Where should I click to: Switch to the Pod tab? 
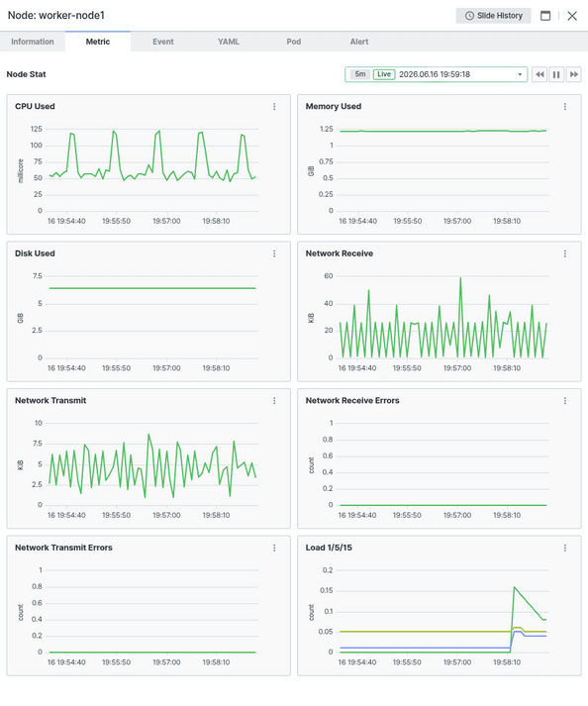(294, 42)
